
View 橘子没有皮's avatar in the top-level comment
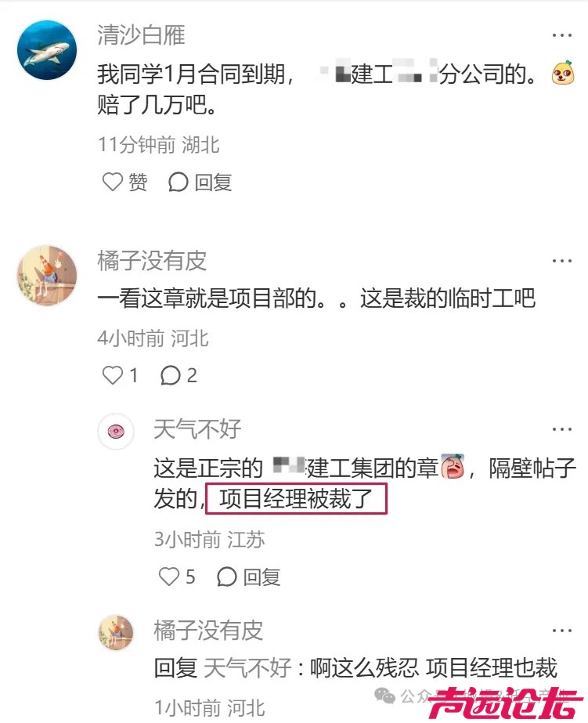pos(47,275)
